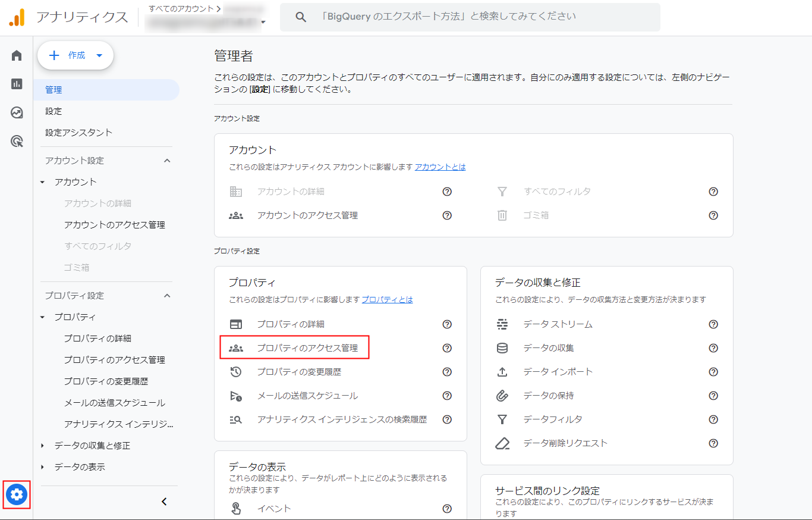Screen dimensions: 812x520
Task: Open the Advertising icon in left rail
Action: point(17,141)
